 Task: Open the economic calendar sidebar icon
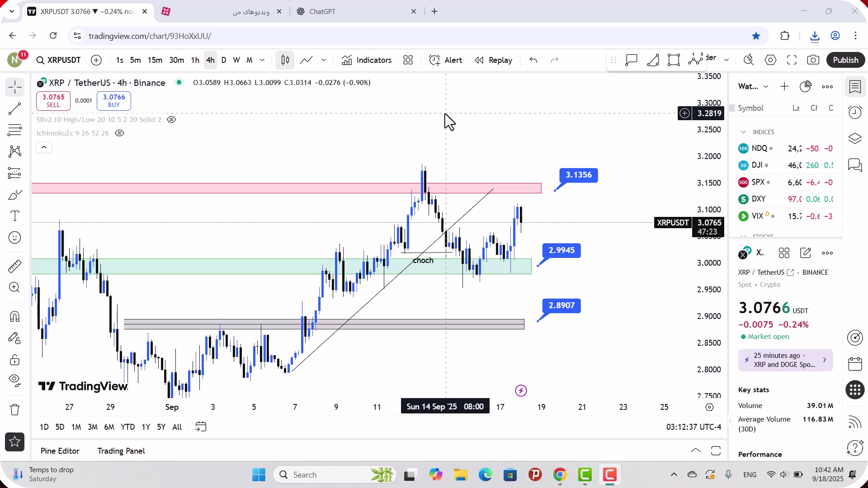[855, 364]
